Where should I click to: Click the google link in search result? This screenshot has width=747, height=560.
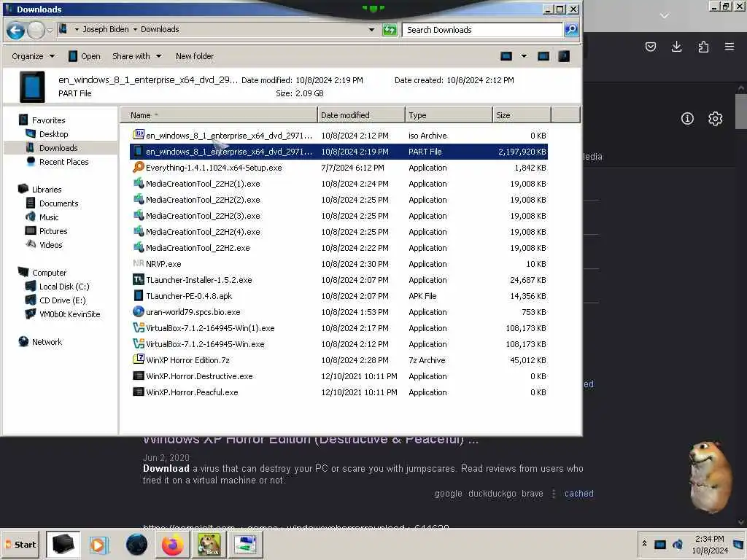click(x=449, y=494)
